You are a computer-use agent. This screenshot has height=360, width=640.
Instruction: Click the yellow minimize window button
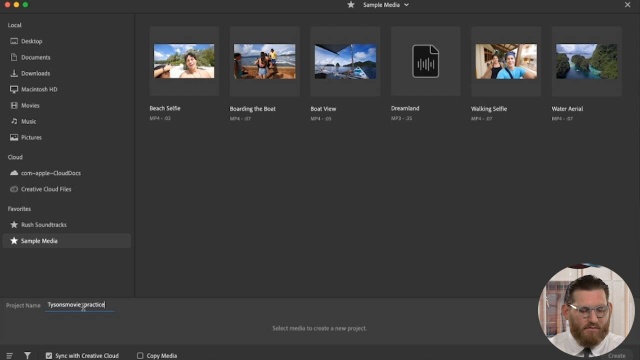(16, 4)
